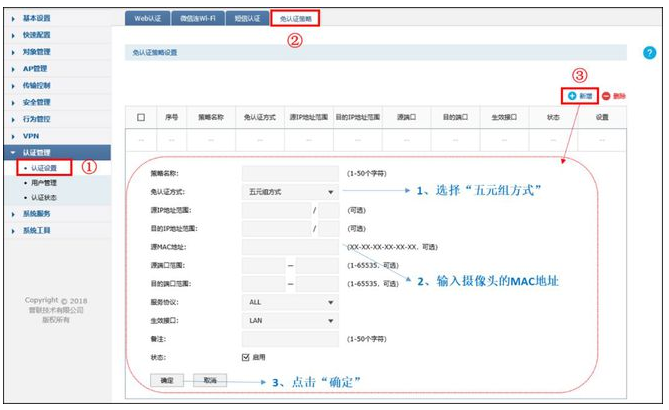Focus the 目的端口范围 start field

point(263,284)
